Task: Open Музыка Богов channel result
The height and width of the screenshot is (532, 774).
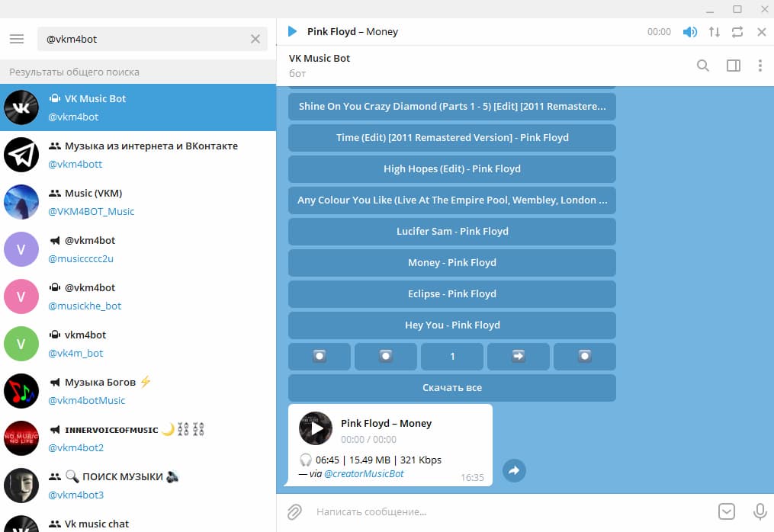Action: coord(137,391)
